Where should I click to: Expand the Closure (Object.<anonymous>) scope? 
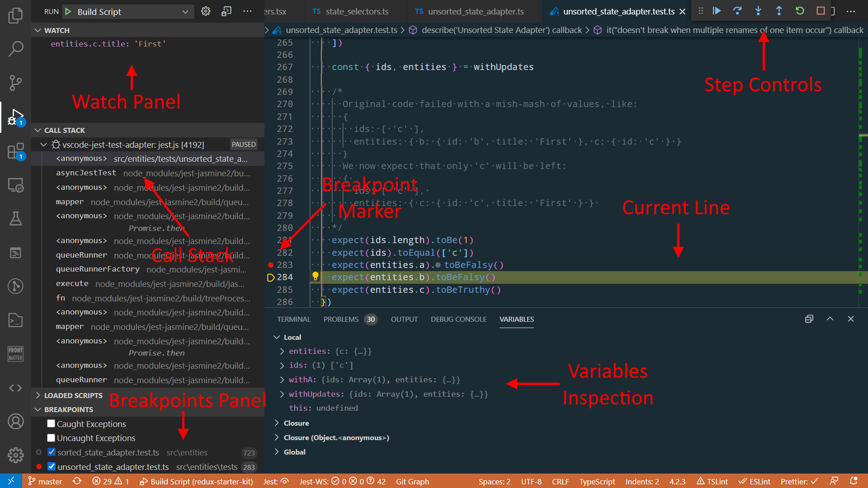pos(277,437)
